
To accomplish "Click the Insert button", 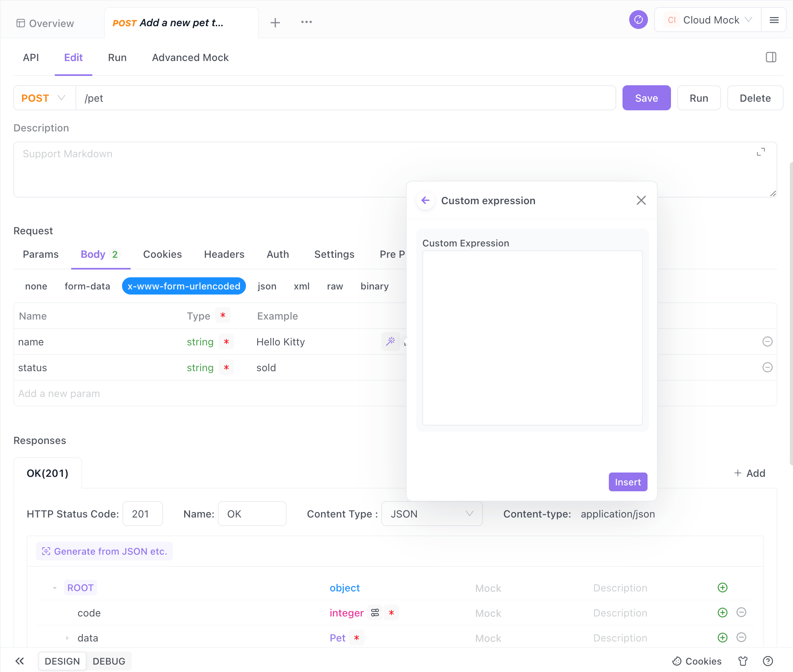I will 628,482.
